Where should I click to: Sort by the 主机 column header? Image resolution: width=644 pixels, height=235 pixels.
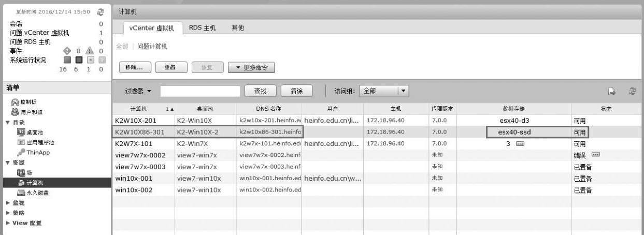click(396, 109)
